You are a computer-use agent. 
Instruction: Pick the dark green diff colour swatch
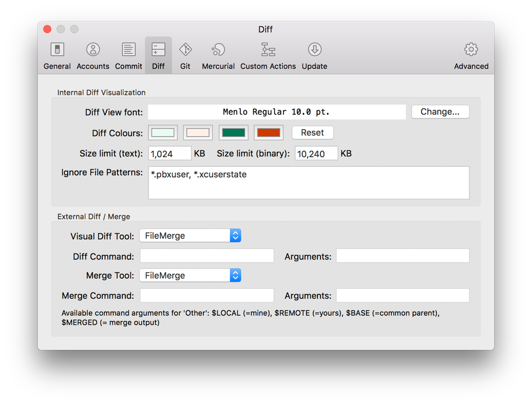point(234,132)
